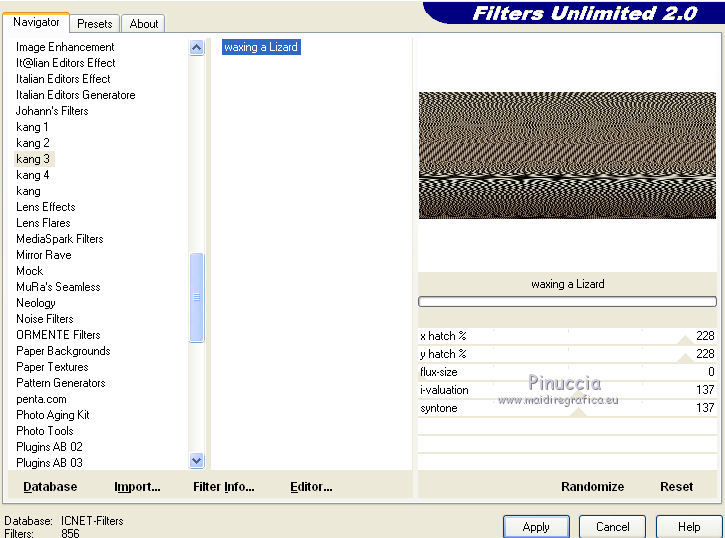Select Paper Backgrounds category

63,351
